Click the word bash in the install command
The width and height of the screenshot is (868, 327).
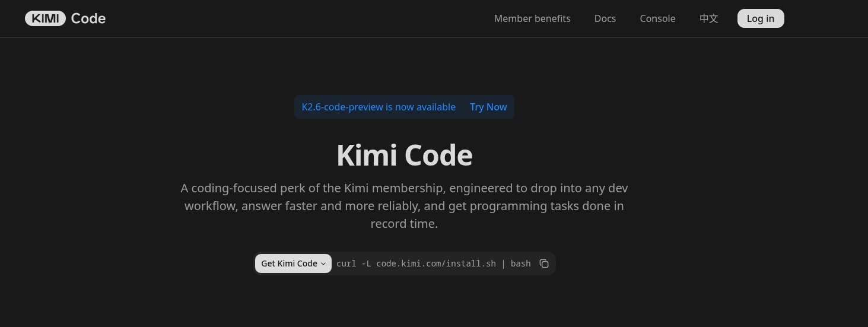520,263
